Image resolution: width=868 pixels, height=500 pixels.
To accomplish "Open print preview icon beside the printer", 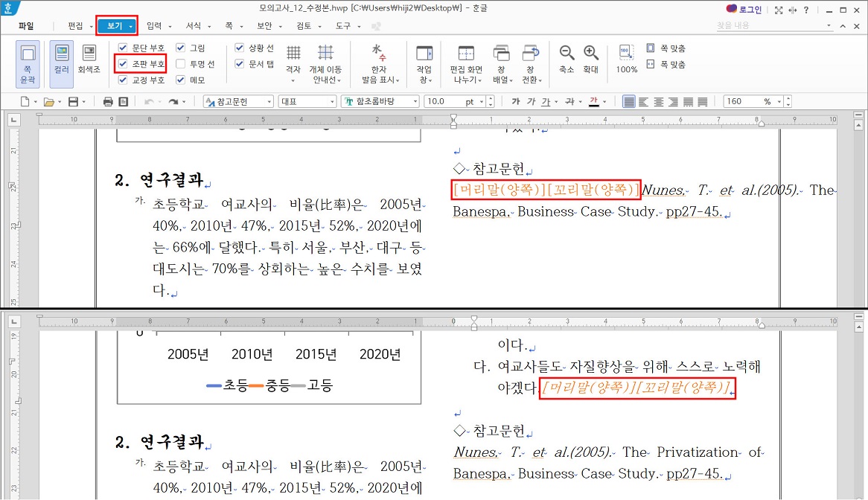I will [124, 102].
